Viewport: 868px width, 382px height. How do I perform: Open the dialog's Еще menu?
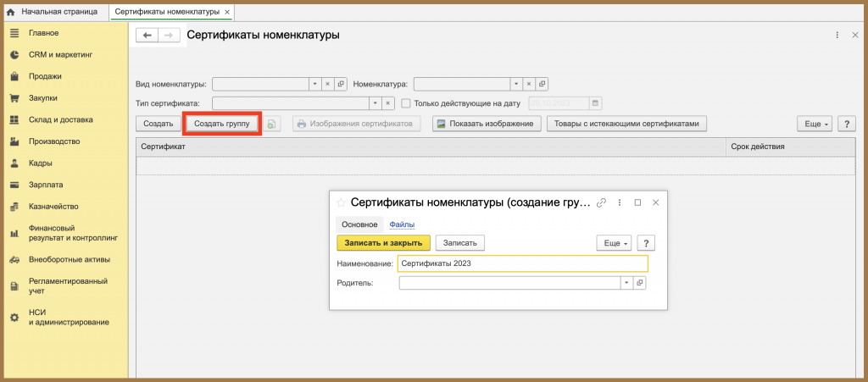click(614, 243)
